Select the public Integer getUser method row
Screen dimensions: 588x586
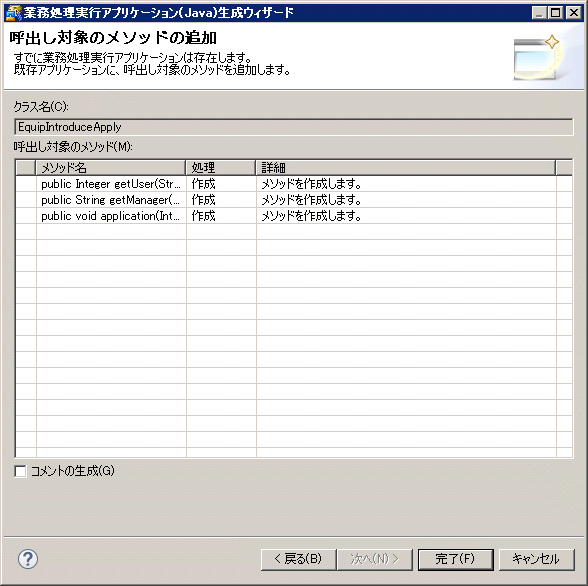point(294,184)
